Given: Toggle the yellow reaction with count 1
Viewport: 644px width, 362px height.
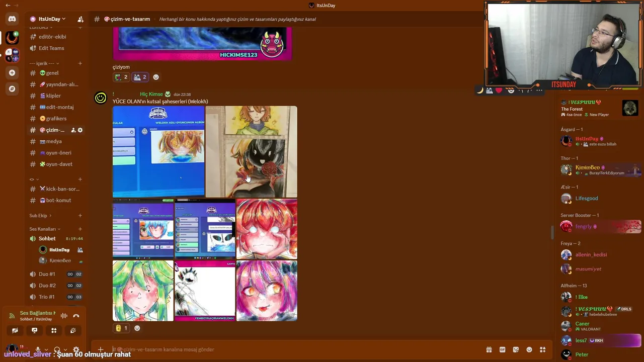Looking at the screenshot, I should (121, 328).
